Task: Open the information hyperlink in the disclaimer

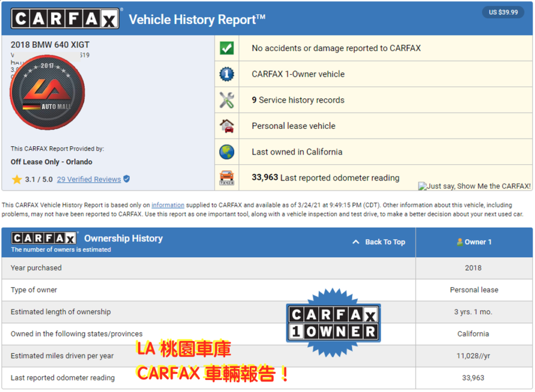Action: (168, 205)
